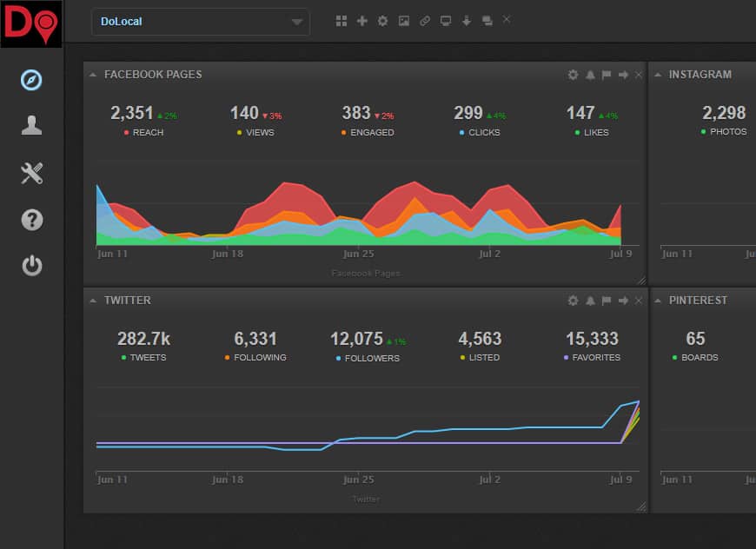The height and width of the screenshot is (549, 756).
Task: Collapse the Twitter widget
Action: (93, 301)
